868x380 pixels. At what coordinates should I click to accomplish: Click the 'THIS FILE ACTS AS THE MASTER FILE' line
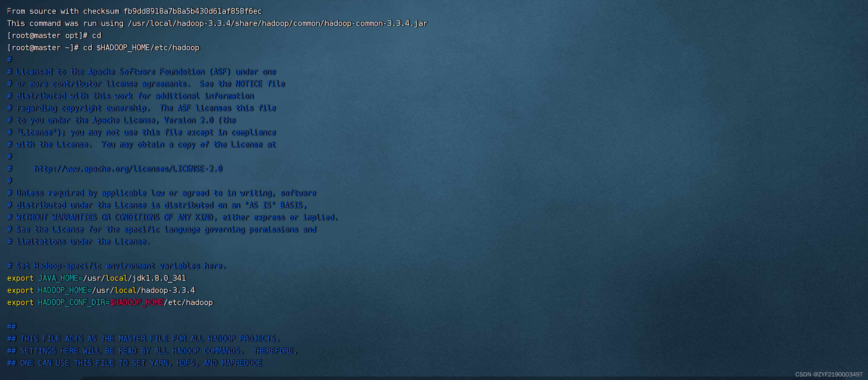[143, 338]
